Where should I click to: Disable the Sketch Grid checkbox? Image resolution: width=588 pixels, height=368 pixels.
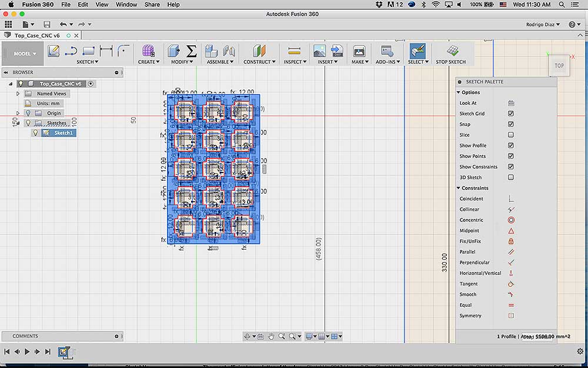(511, 114)
